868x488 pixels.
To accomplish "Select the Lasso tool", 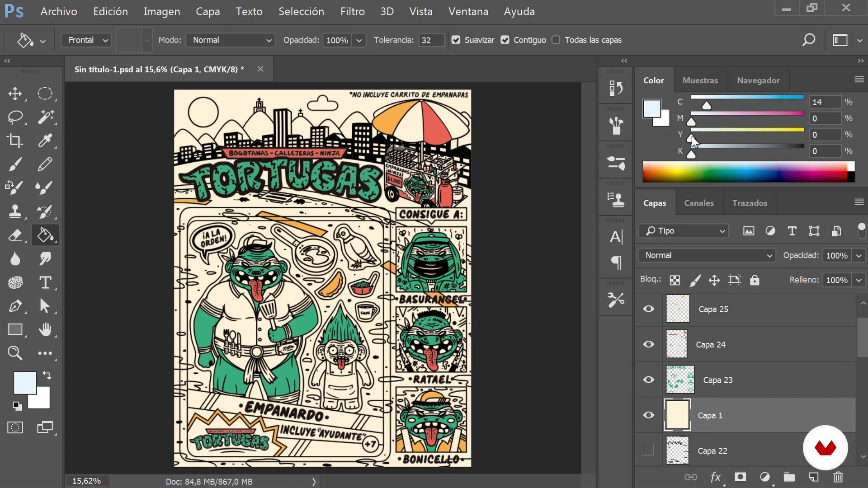I will [15, 117].
